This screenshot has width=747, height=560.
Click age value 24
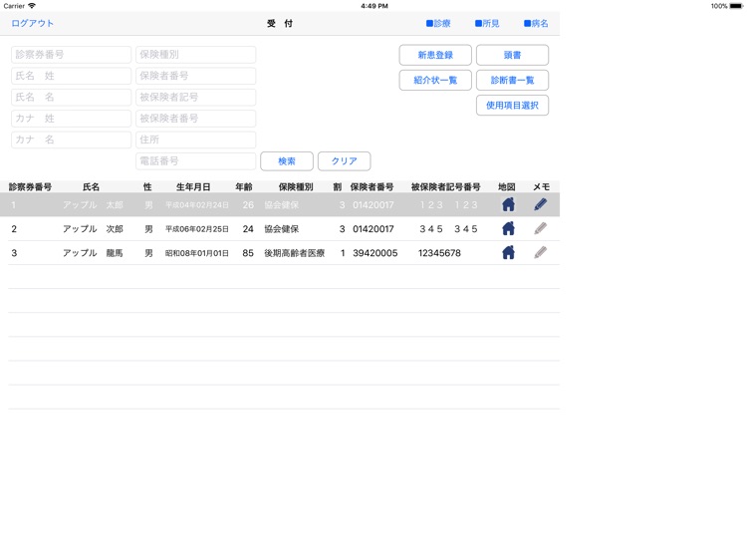point(248,229)
